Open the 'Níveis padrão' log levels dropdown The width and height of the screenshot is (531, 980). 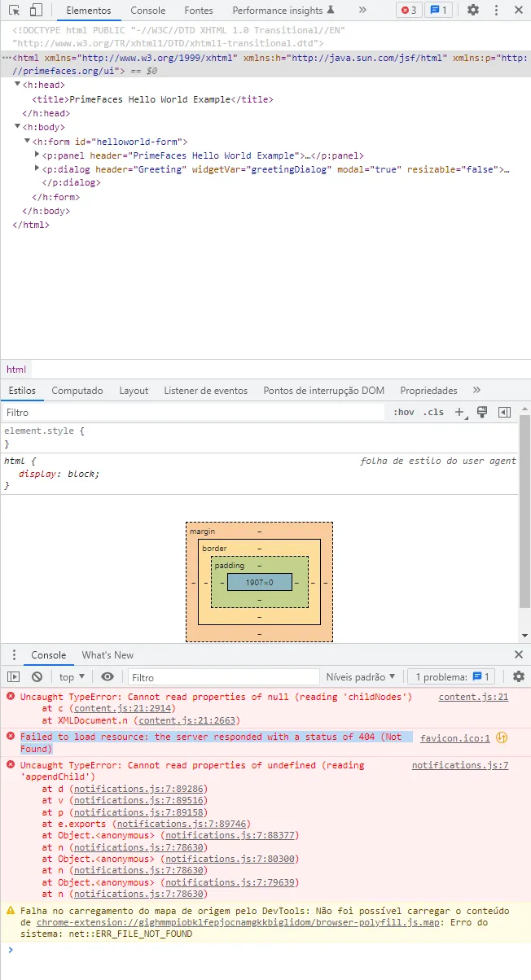361,676
